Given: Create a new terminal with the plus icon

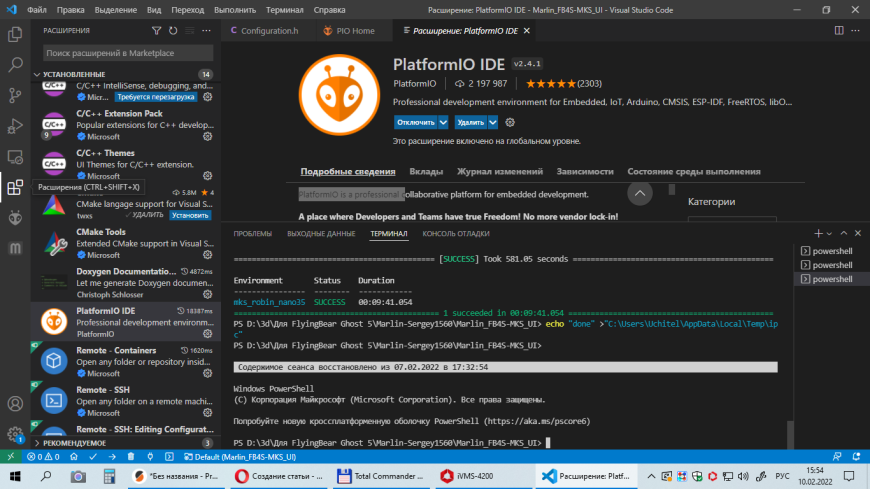Looking at the screenshot, I should pos(818,234).
